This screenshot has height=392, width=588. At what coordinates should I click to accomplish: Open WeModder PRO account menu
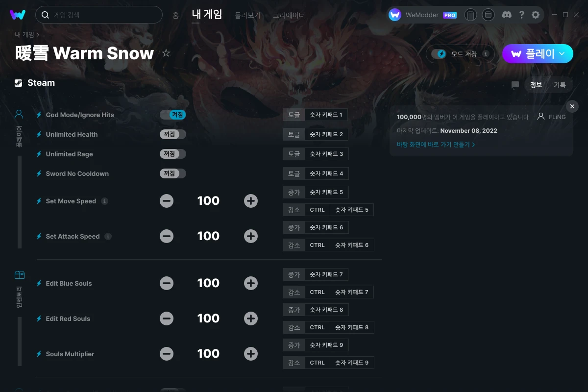point(423,15)
